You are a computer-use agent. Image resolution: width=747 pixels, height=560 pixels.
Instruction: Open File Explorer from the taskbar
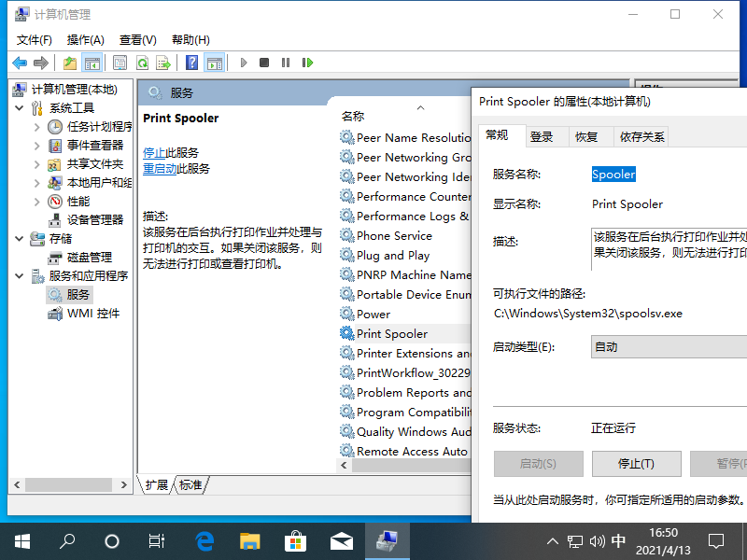[249, 541]
